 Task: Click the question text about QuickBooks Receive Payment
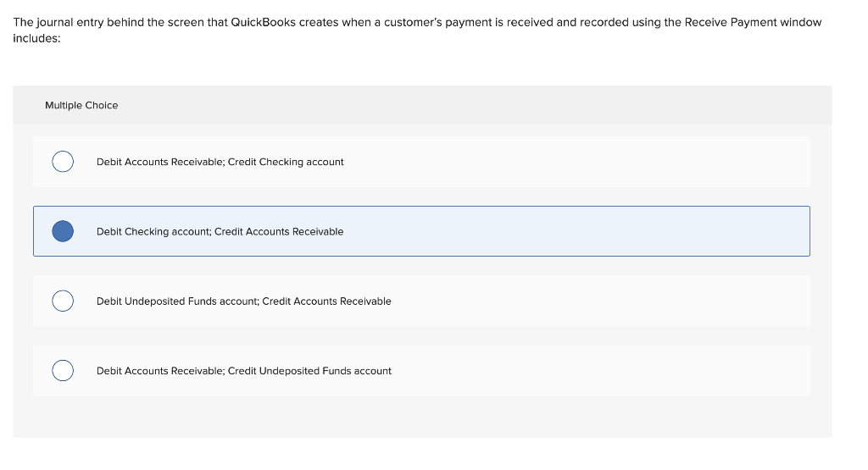point(417,30)
